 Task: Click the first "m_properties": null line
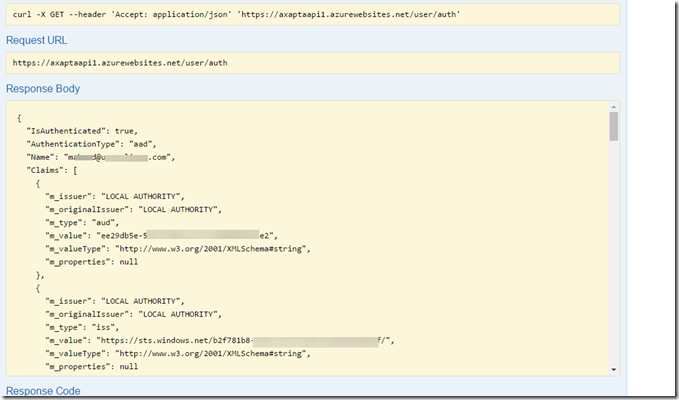click(92, 262)
